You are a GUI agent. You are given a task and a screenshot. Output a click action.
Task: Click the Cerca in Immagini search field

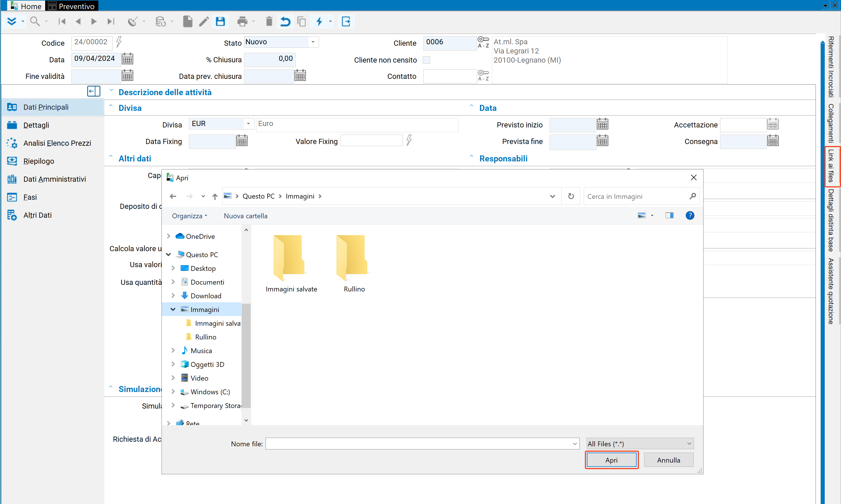click(x=641, y=196)
